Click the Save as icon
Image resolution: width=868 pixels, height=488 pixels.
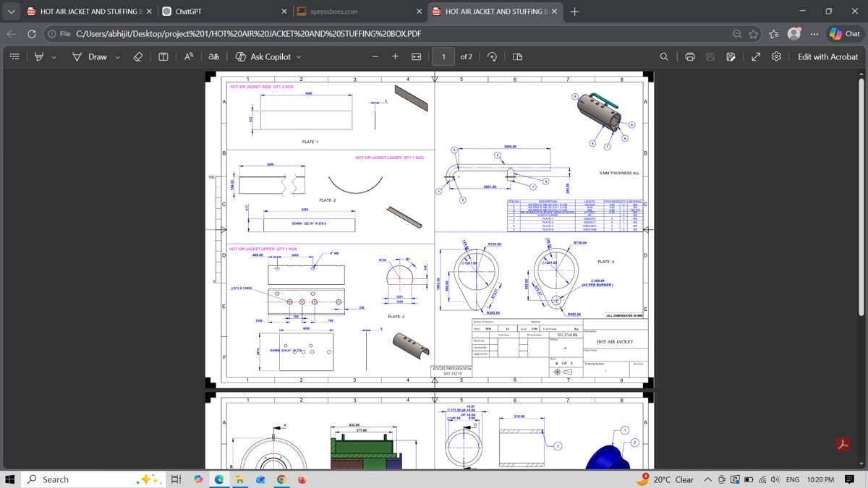(731, 56)
